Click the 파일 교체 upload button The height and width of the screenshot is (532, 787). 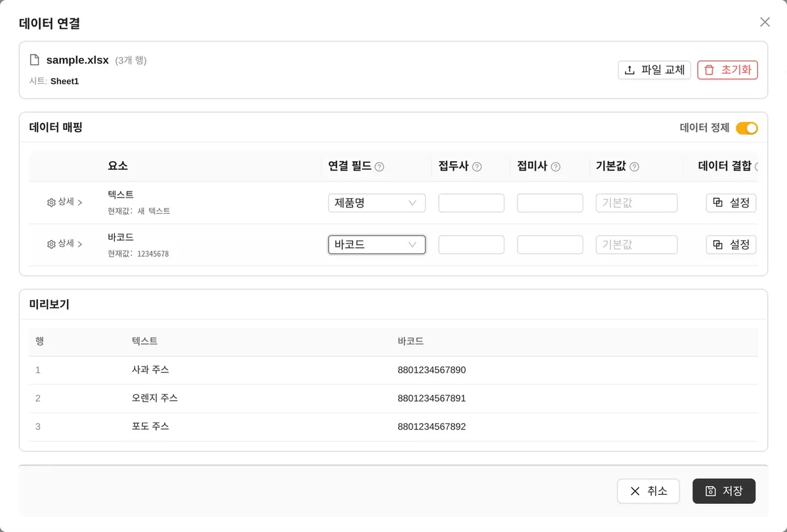point(655,70)
